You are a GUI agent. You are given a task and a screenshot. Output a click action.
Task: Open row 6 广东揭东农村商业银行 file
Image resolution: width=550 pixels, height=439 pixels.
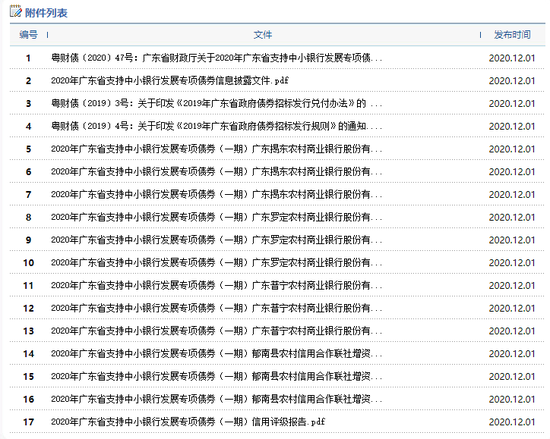[x=216, y=171]
